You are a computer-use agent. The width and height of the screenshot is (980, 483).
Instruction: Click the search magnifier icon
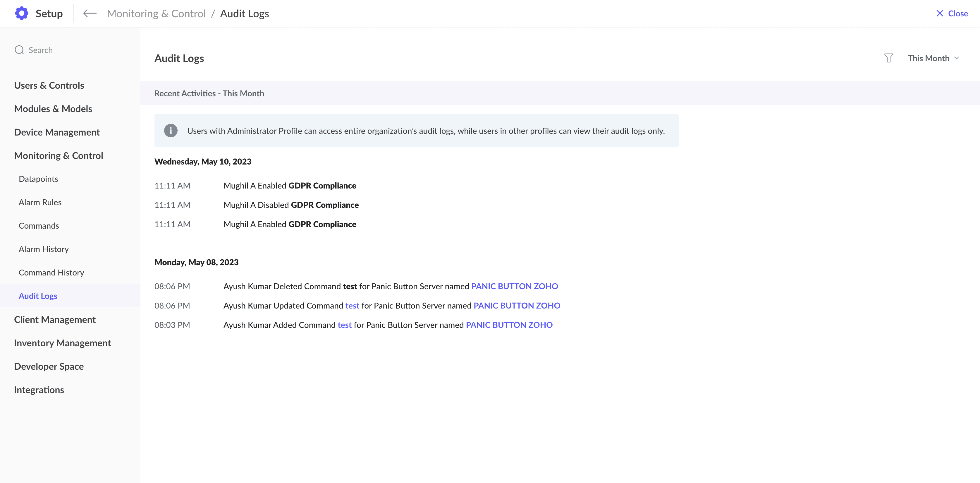point(19,50)
